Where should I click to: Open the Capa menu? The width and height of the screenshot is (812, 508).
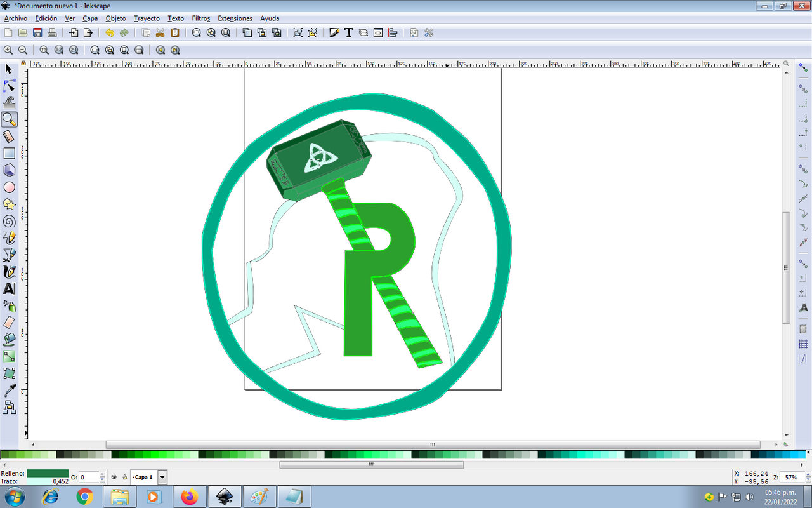(x=90, y=18)
